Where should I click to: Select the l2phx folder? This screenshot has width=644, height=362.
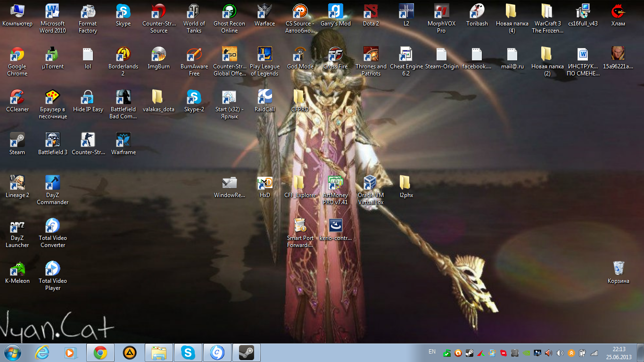click(406, 186)
